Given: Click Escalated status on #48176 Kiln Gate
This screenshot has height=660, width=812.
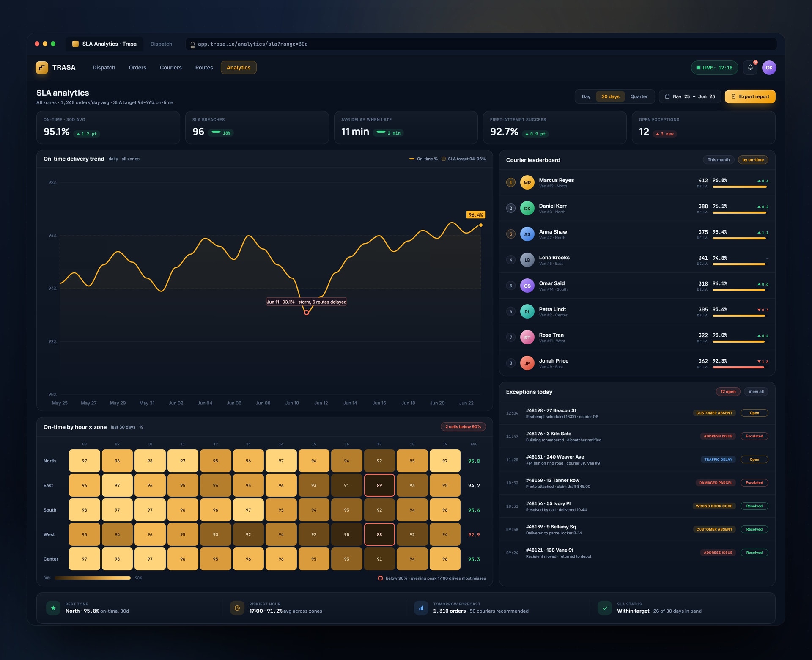Looking at the screenshot, I should coord(754,436).
